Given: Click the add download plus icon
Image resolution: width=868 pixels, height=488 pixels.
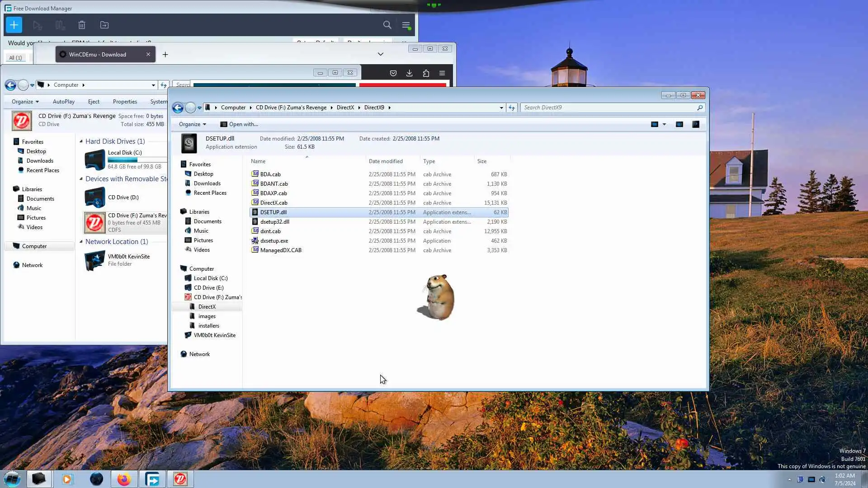Looking at the screenshot, I should coord(14,25).
